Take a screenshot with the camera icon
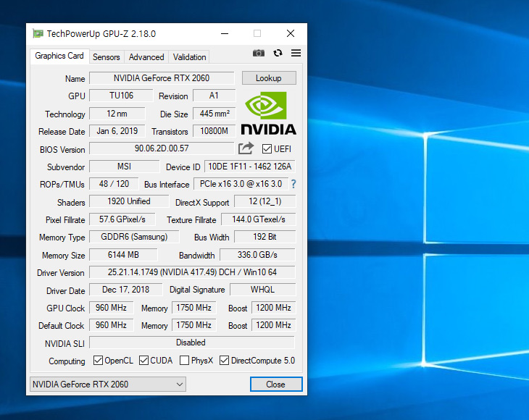The image size is (529, 420). [259, 53]
